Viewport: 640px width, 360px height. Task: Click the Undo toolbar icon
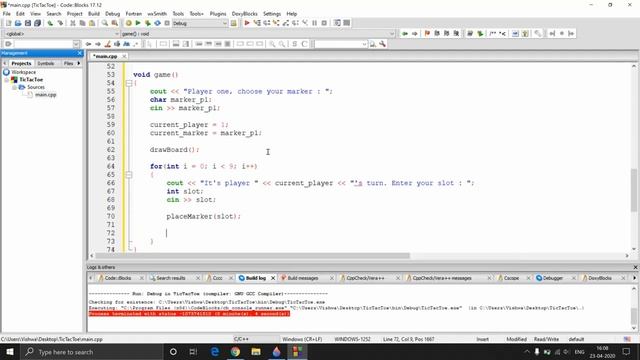pos(50,23)
